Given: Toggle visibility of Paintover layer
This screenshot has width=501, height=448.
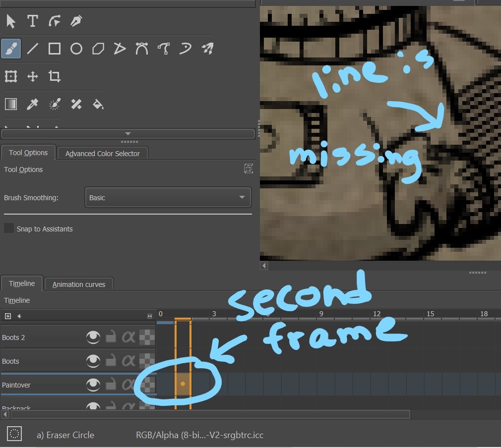Looking at the screenshot, I should [93, 385].
